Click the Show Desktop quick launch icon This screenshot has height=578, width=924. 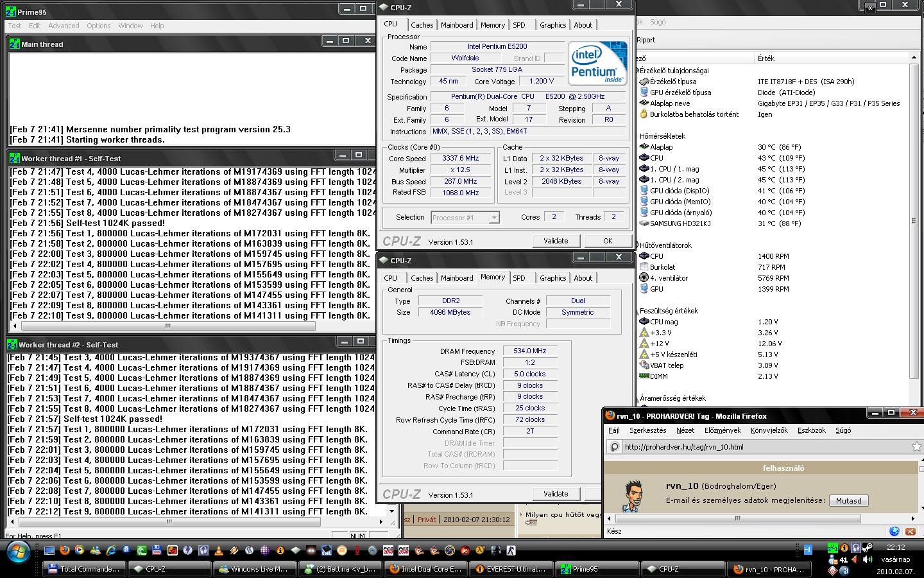click(49, 550)
